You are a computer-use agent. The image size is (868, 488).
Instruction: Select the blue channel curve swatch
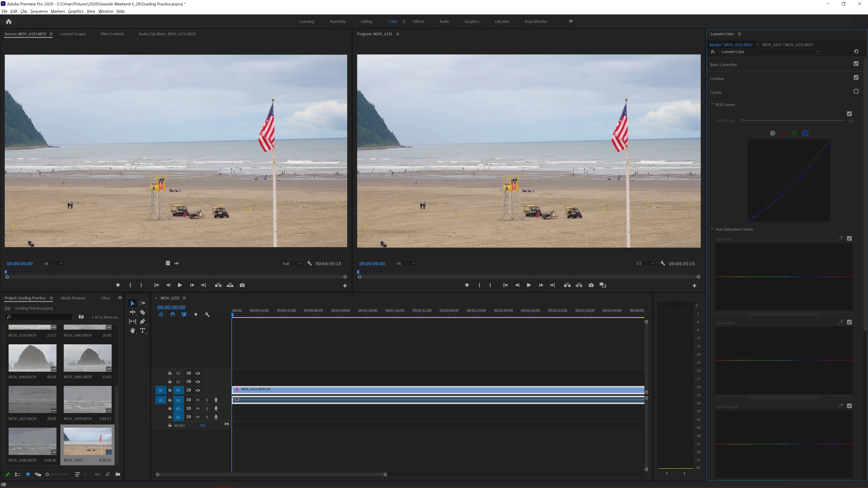pos(805,133)
